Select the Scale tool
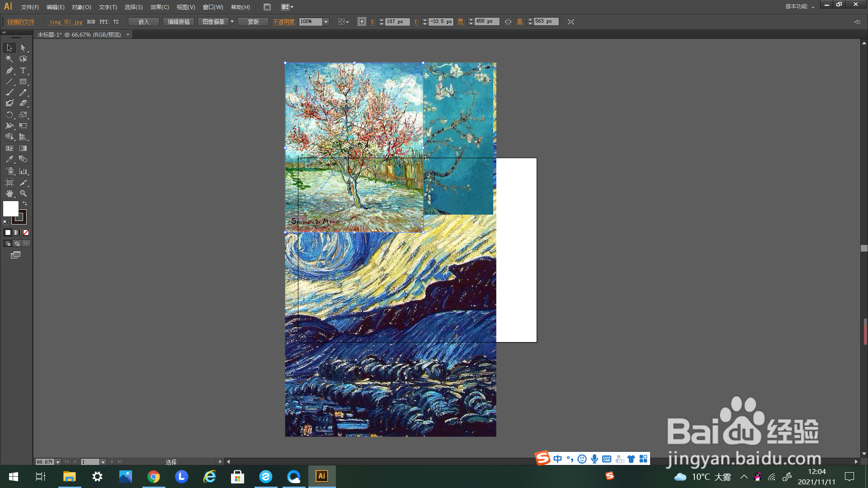Screen dimensions: 868x488 coord(23,115)
